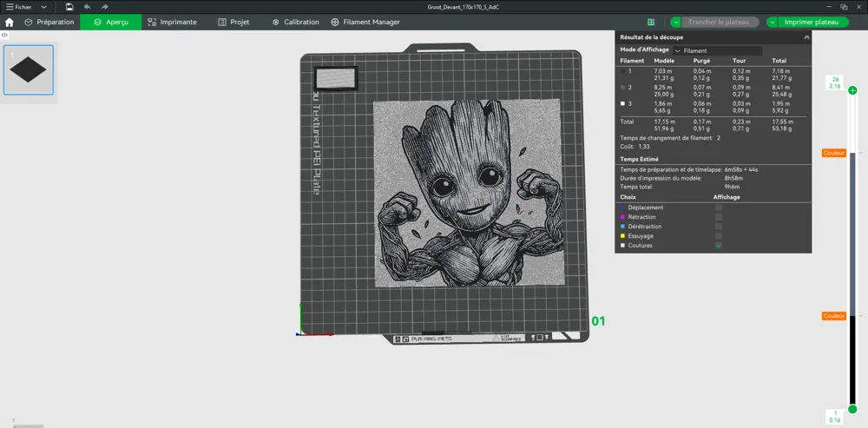
Task: Click the Temps Estimé section heading
Action: [x=639, y=159]
